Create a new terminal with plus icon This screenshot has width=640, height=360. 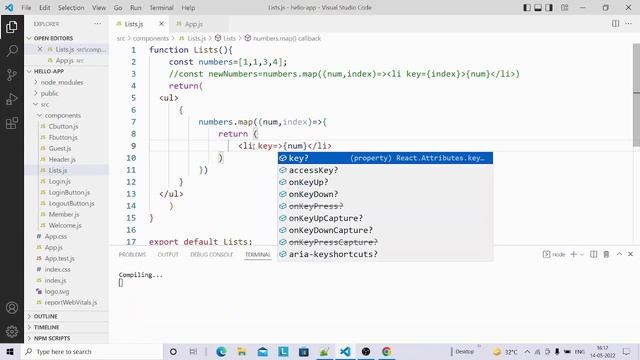[573, 254]
